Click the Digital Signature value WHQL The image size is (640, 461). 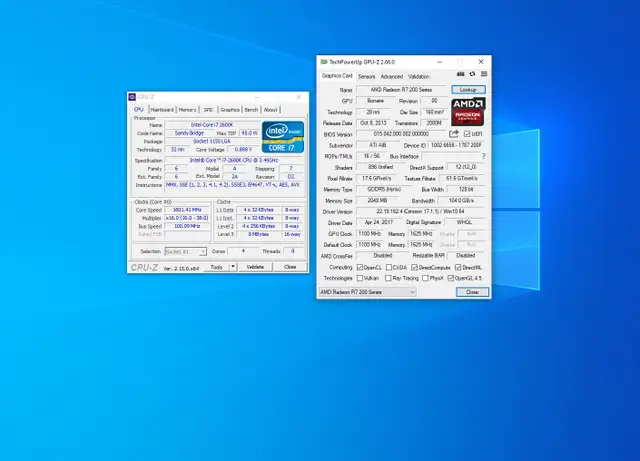tap(464, 223)
